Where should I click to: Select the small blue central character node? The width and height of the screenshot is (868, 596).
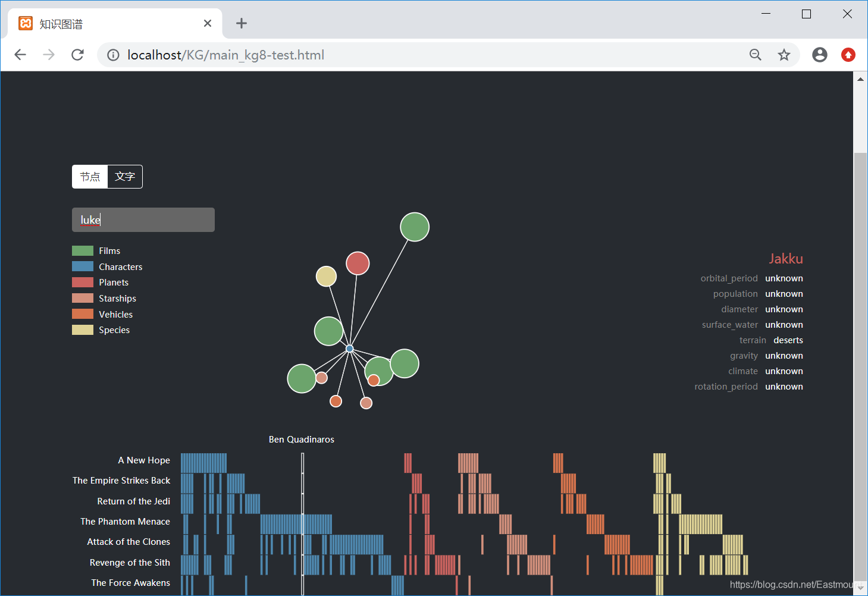(x=350, y=349)
